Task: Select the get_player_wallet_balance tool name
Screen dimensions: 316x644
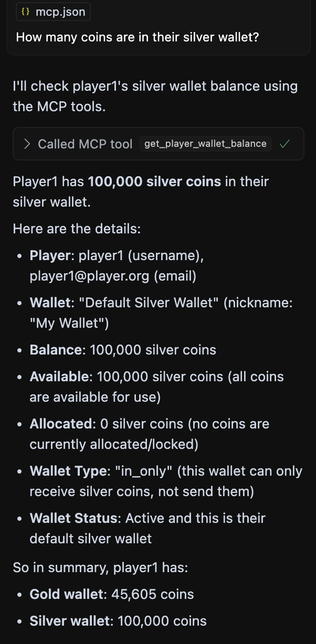Action: (205, 144)
